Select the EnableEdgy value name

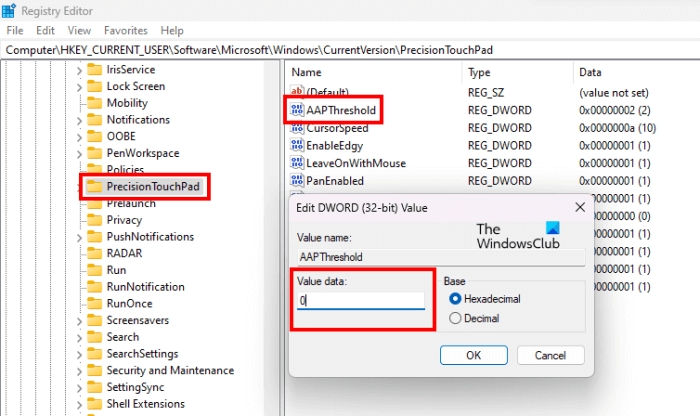tap(334, 146)
